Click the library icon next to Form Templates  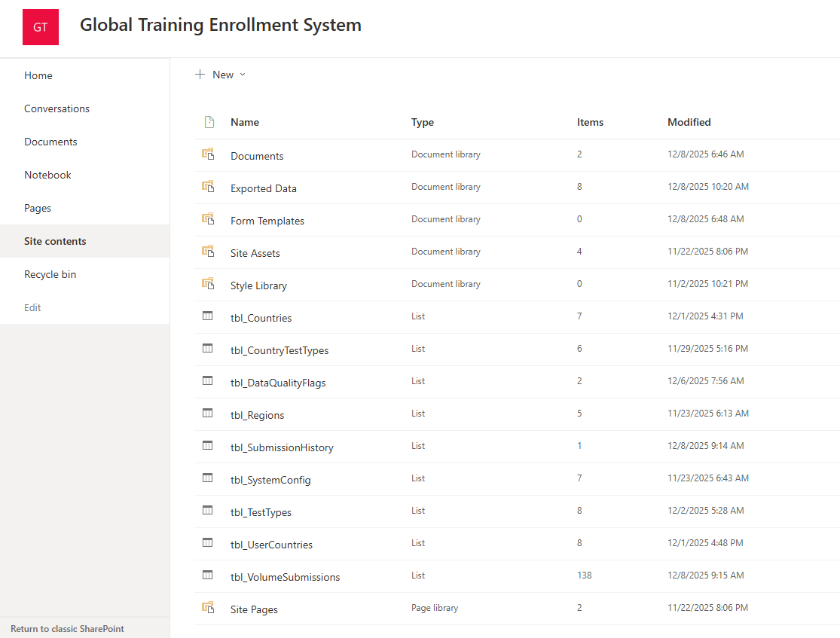pyautogui.click(x=208, y=219)
